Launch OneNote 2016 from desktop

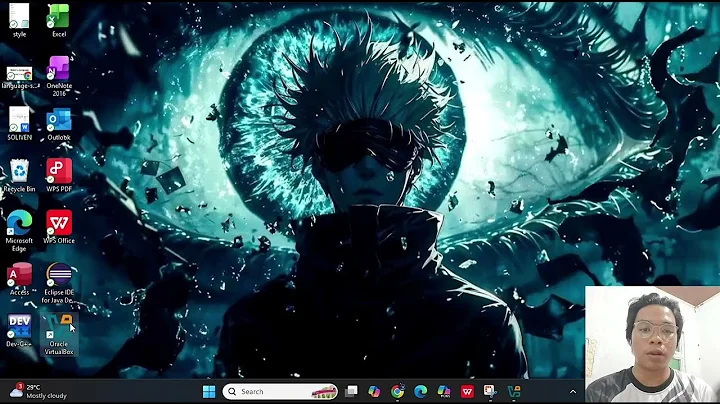click(59, 76)
